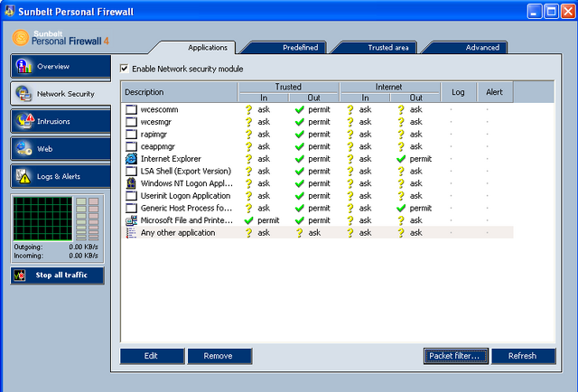Click the Remove button

(219, 356)
